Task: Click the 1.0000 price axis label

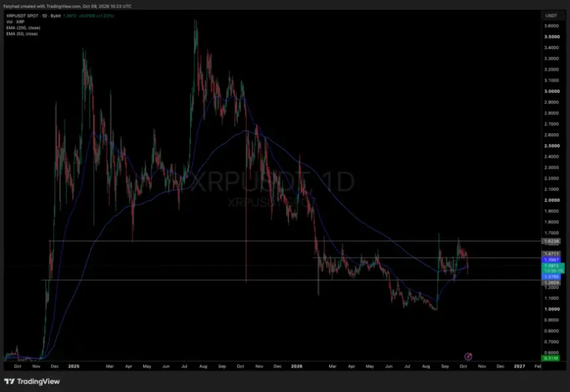Action: [x=551, y=309]
